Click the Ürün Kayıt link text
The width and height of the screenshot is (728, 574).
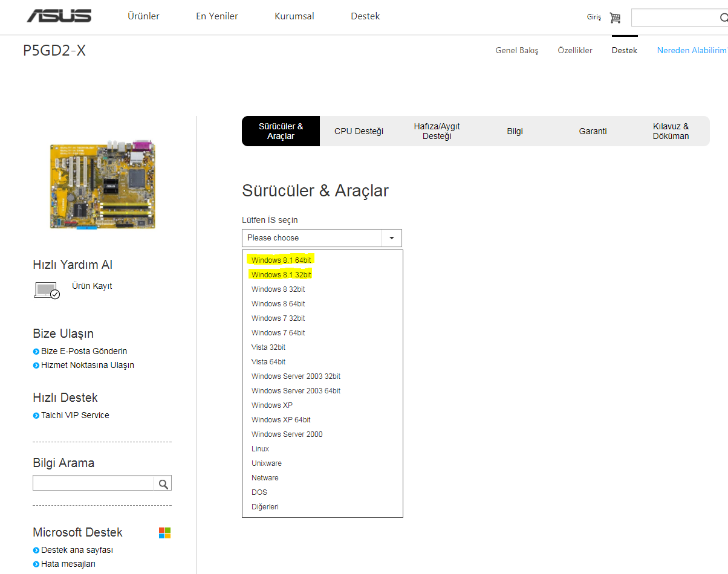pyautogui.click(x=92, y=286)
